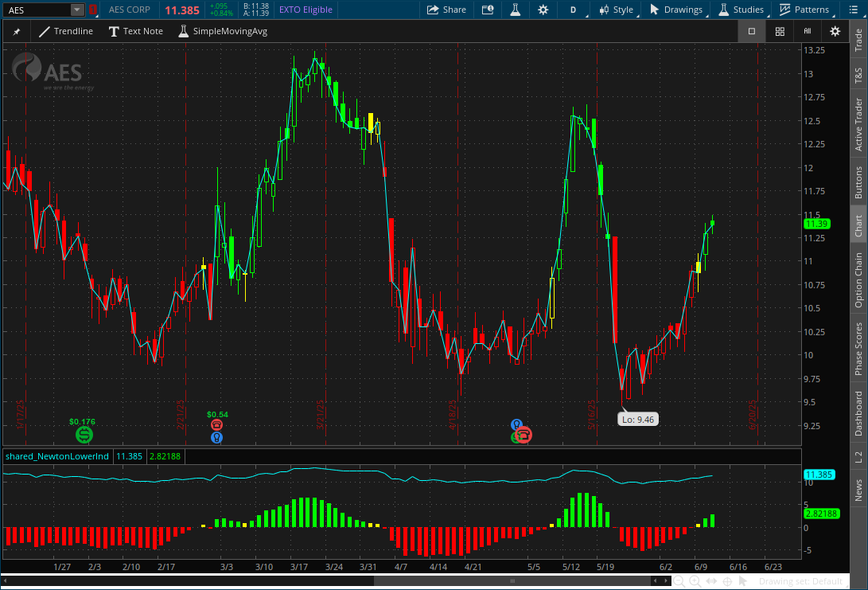
Task: Expand the AES symbol dropdown arrow
Action: coord(77,10)
